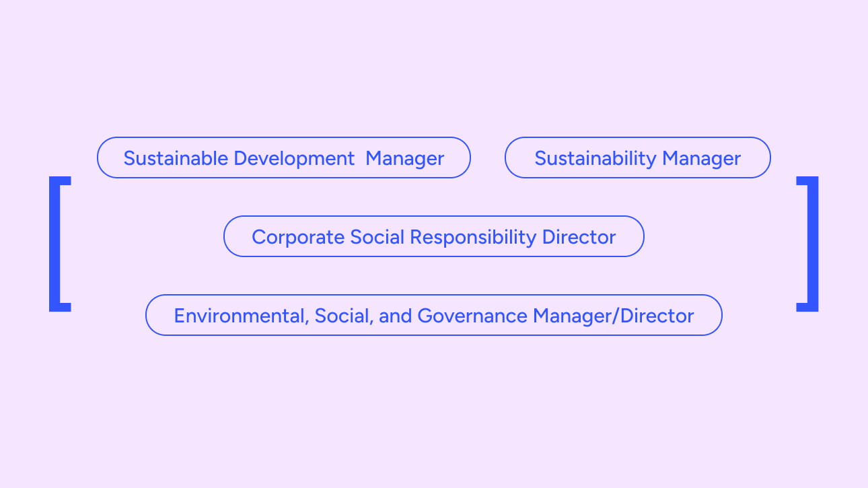Screen dimensions: 868x488
Task: Click "Manager" in Sustainable Development Manager pill
Action: click(x=405, y=158)
